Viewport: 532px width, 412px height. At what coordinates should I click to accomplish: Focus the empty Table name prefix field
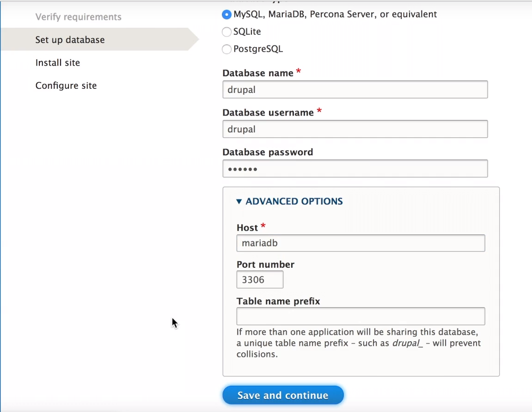pos(361,316)
